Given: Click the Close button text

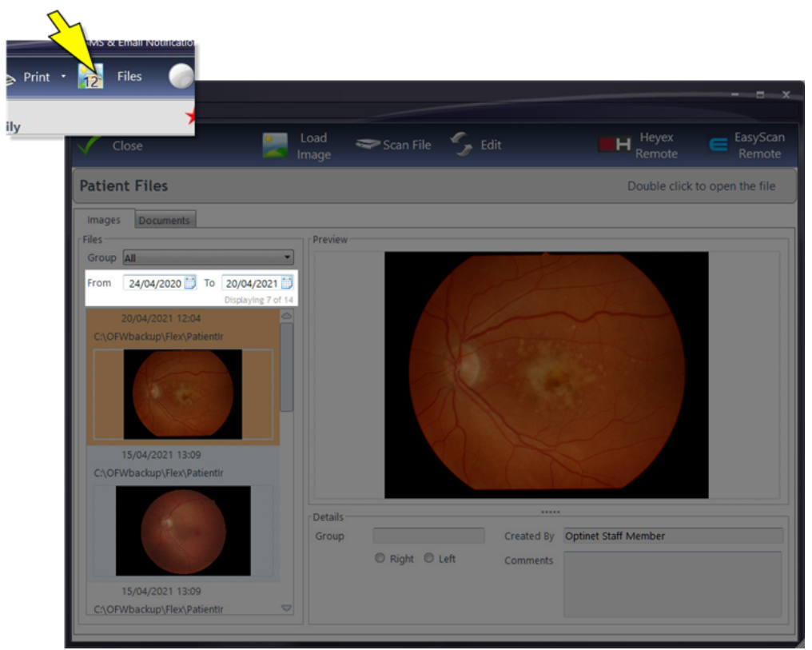Looking at the screenshot, I should 127,146.
